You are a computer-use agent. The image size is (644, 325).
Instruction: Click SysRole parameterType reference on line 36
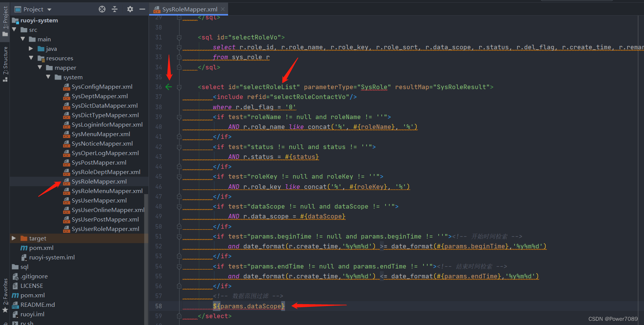[x=374, y=87]
